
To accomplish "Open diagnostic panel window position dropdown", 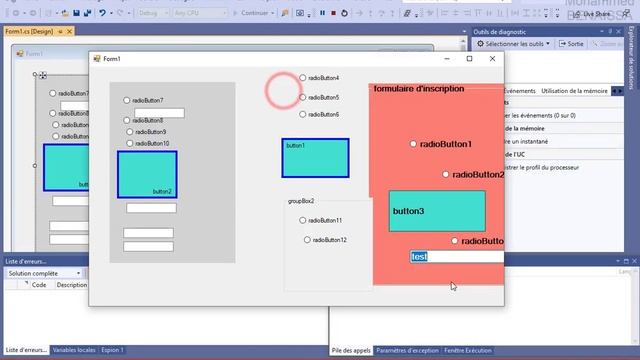I will pos(602,31).
